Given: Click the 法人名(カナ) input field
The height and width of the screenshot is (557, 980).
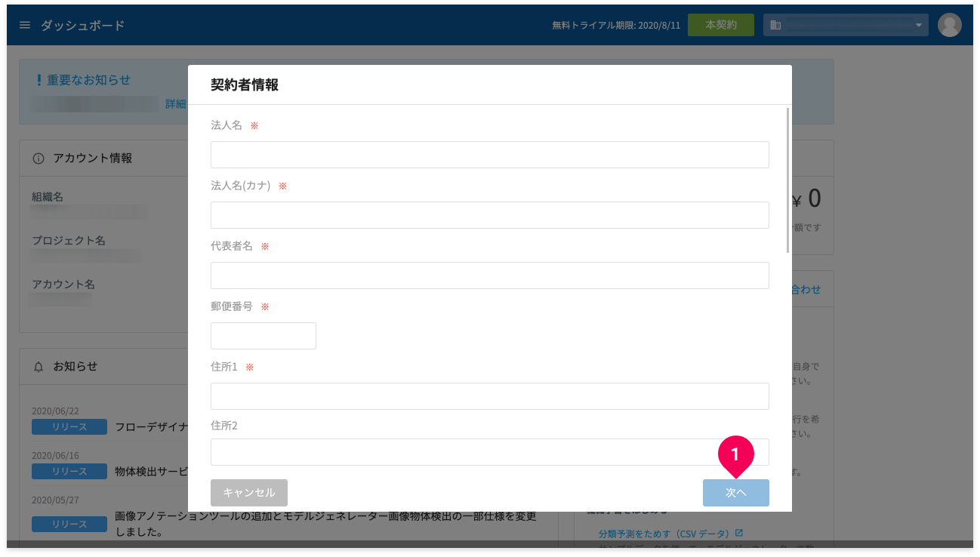Looking at the screenshot, I should (x=490, y=215).
